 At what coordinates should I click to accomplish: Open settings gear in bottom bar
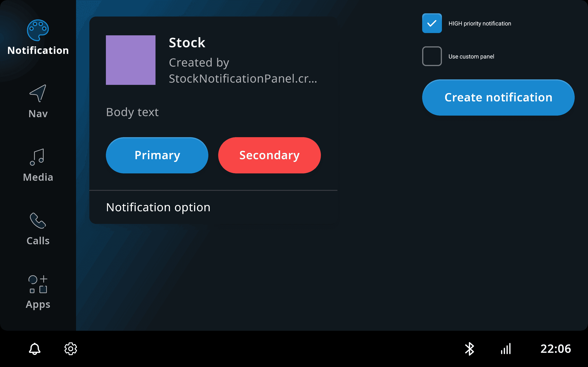click(x=71, y=349)
